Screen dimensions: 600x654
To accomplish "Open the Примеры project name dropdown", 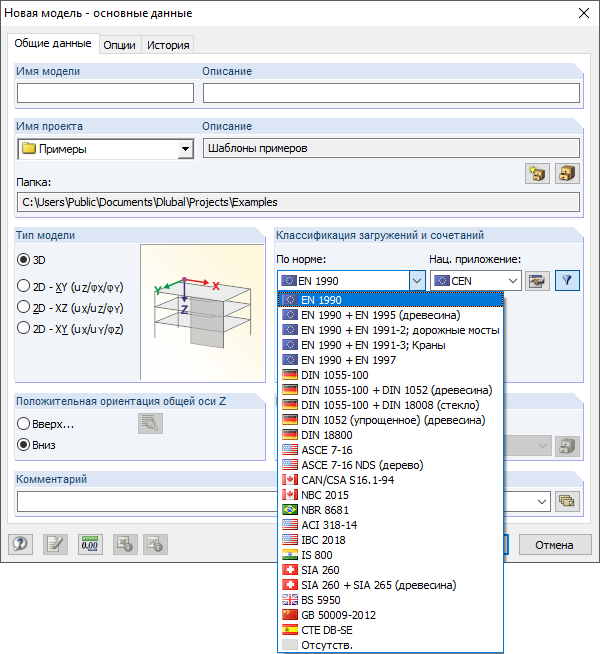I will pyautogui.click(x=185, y=149).
